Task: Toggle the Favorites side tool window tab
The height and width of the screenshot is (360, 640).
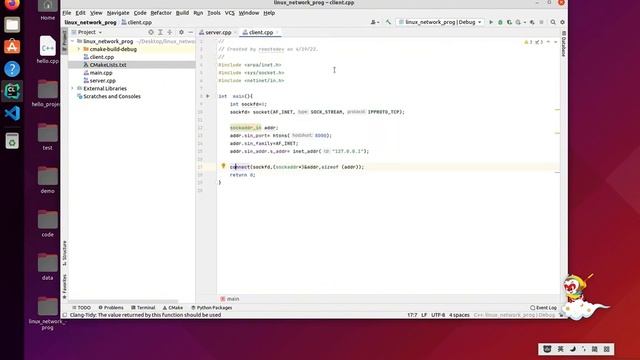Action: (64, 286)
